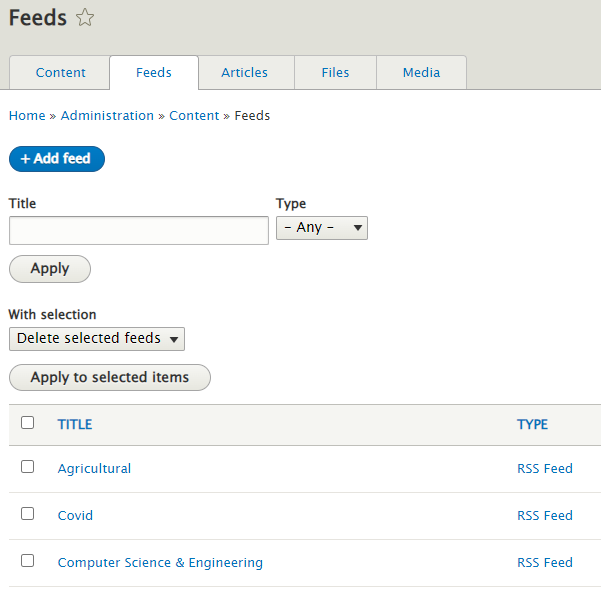This screenshot has width=601, height=589.
Task: Click the star shortcut icon beside Feeds
Action: [x=85, y=18]
